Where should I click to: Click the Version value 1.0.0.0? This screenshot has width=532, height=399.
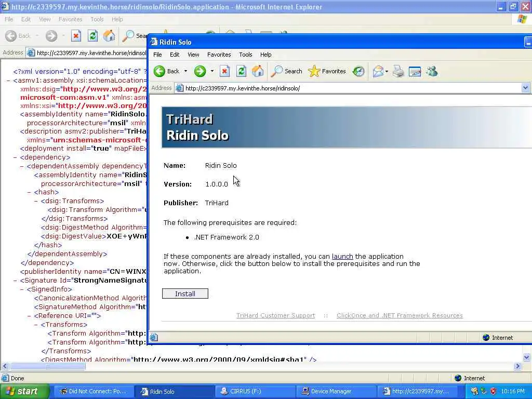click(217, 184)
